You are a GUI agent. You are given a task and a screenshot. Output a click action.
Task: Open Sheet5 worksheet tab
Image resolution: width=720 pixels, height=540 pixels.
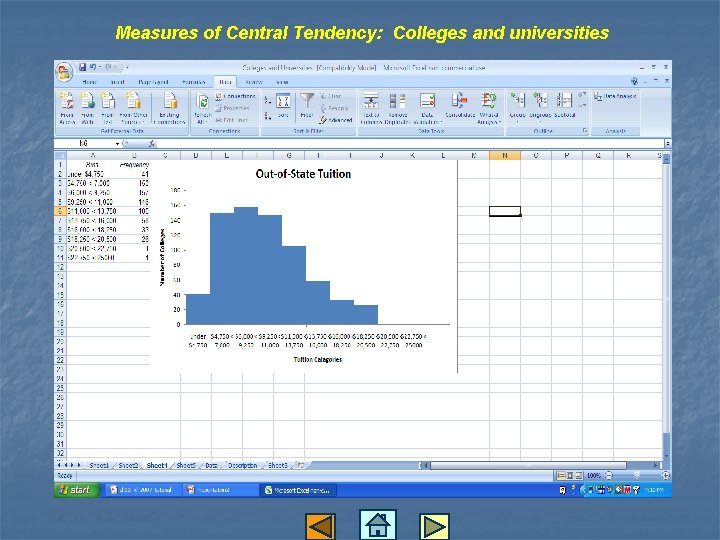click(186, 465)
